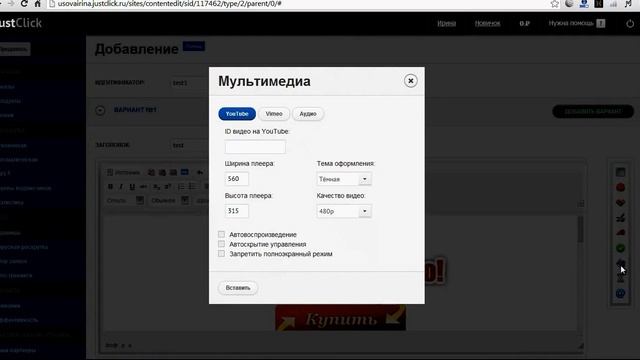The image size is (640, 360).
Task: Toggle bold formatting in the editor
Action: [x=111, y=187]
